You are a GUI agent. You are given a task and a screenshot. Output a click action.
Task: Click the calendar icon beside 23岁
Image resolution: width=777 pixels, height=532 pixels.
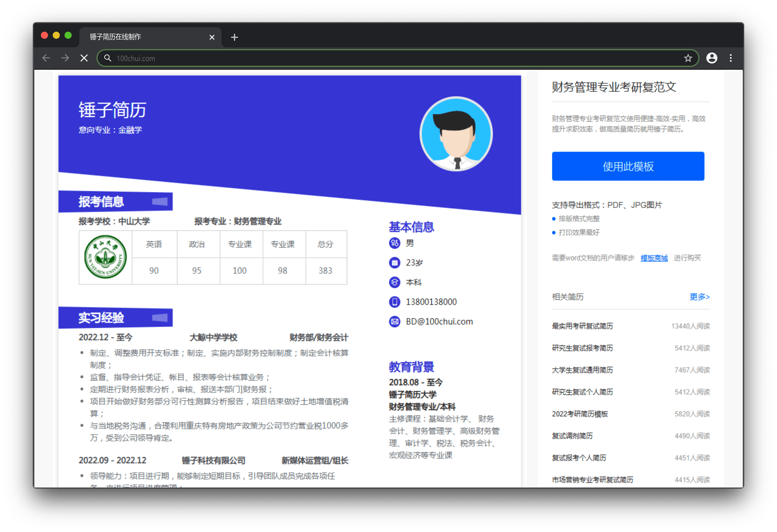click(x=394, y=263)
